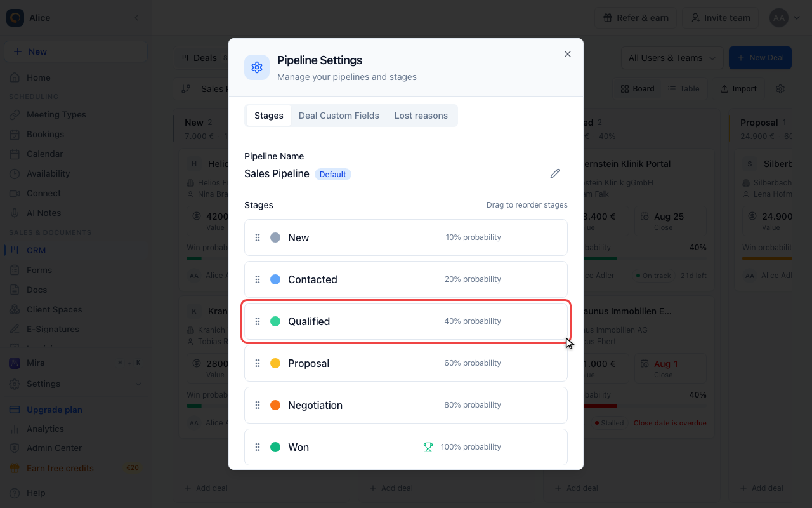Switch to Deal Custom Fields tab
Image resolution: width=812 pixels, height=508 pixels.
tap(339, 116)
